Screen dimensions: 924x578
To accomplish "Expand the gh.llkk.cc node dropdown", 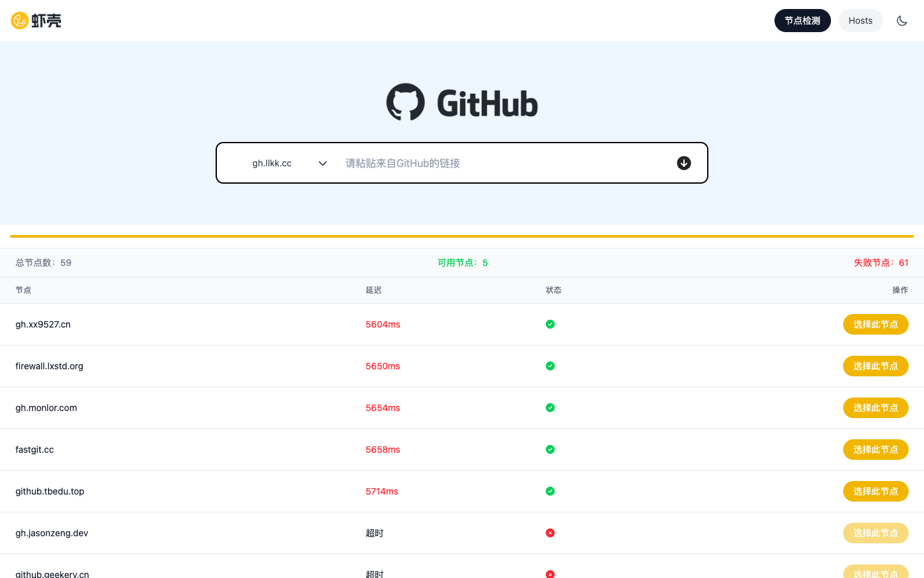I will 290,163.
